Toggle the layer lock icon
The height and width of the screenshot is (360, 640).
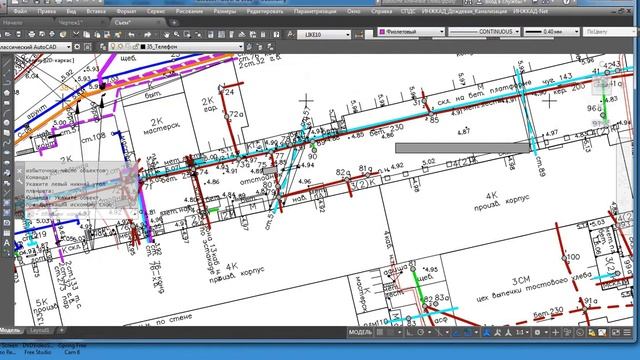coord(135,47)
